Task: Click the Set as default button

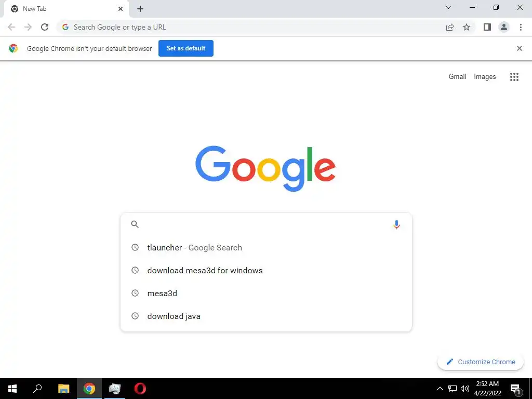Action: point(186,48)
